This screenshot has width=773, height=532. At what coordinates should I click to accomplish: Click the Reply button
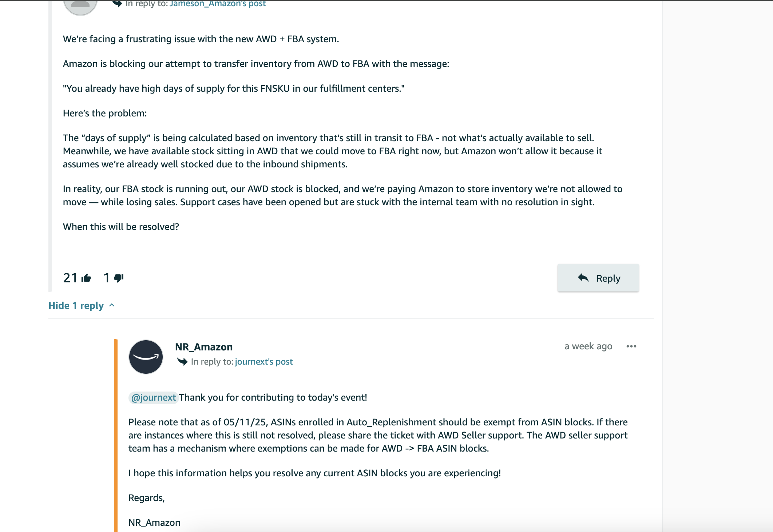point(598,278)
